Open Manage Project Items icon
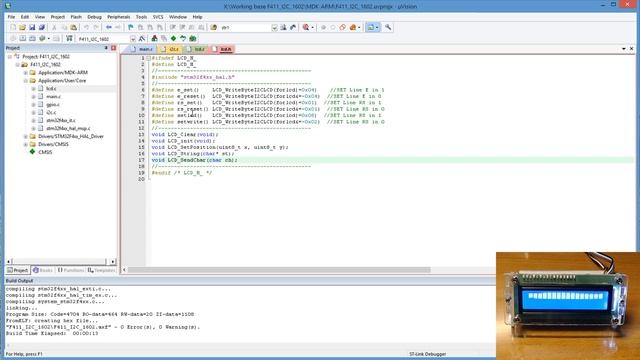Viewport: 640px width, 360px height. tap(154, 38)
